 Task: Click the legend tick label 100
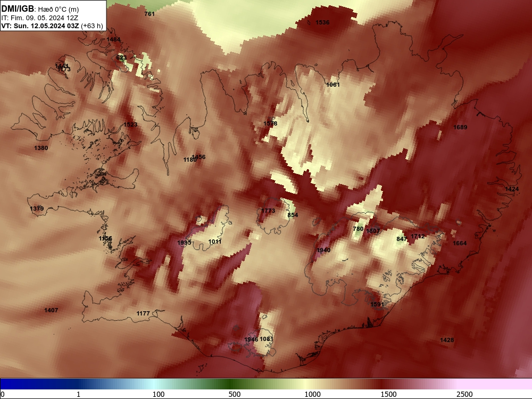pyautogui.click(x=159, y=394)
